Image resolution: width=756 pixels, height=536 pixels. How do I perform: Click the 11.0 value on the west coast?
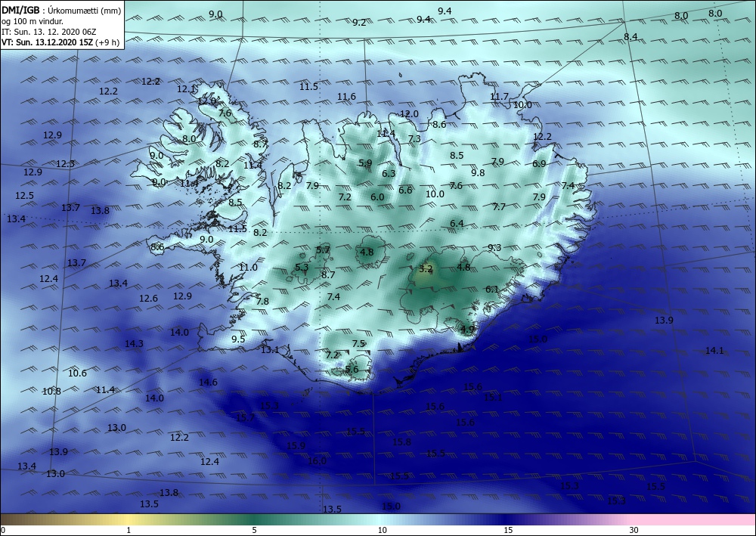coord(248,267)
